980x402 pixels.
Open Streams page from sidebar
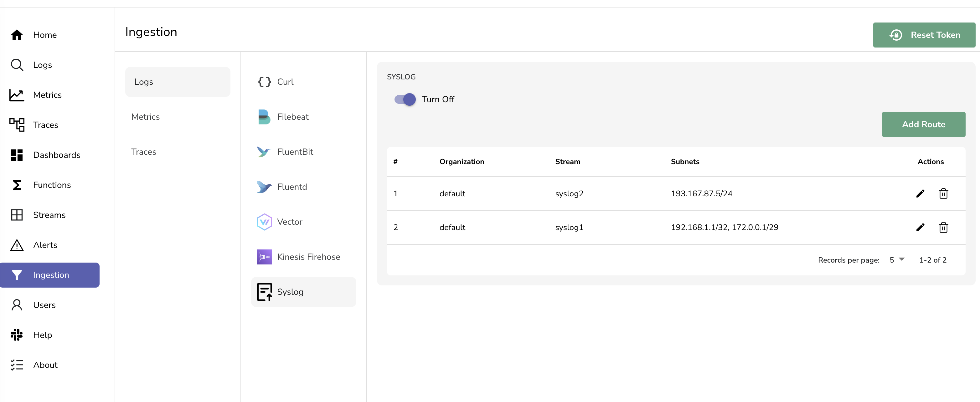pos(49,215)
